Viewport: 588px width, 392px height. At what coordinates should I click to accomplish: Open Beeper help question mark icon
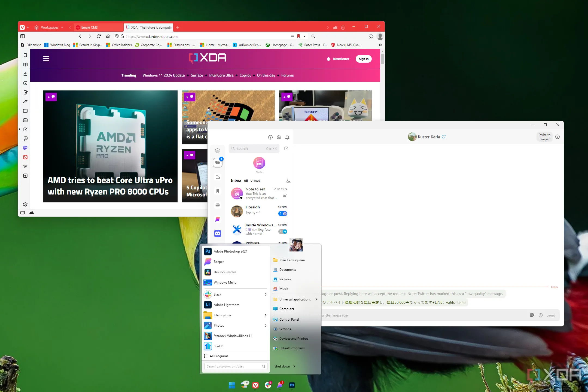pyautogui.click(x=270, y=137)
